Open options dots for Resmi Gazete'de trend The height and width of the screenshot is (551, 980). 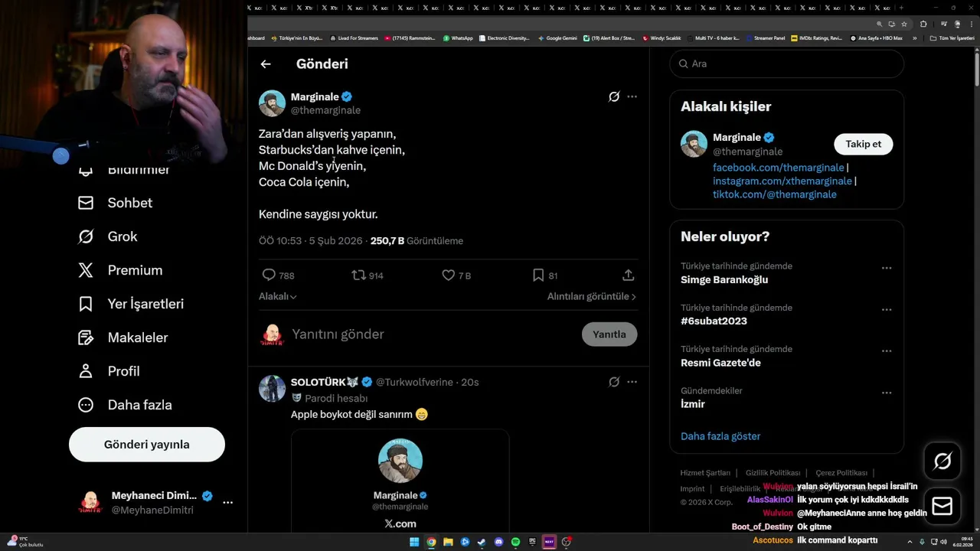click(x=887, y=351)
